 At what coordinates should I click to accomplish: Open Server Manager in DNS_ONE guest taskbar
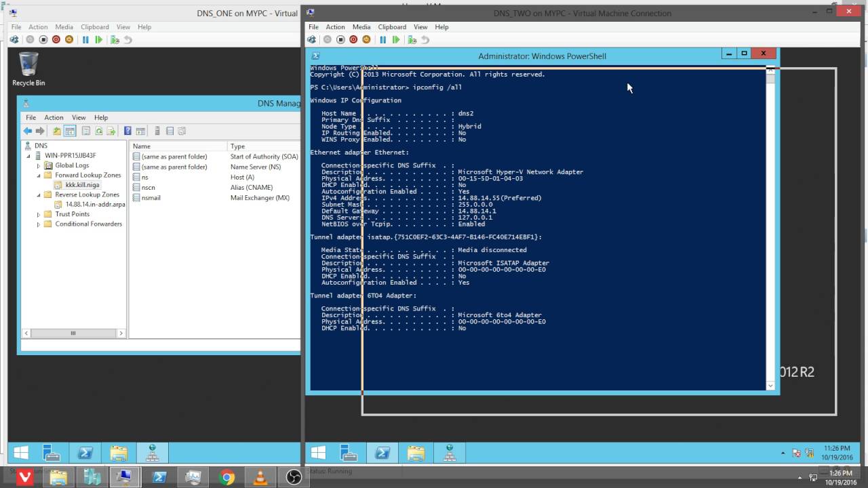point(52,453)
